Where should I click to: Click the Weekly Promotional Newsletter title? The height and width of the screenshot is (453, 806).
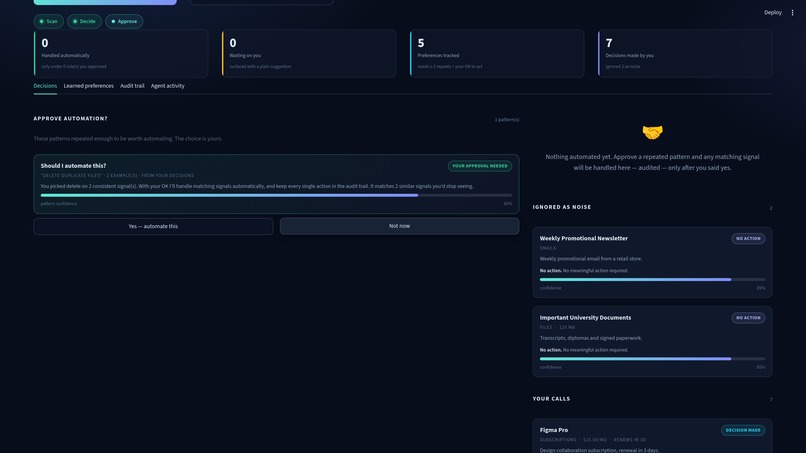[583, 238]
